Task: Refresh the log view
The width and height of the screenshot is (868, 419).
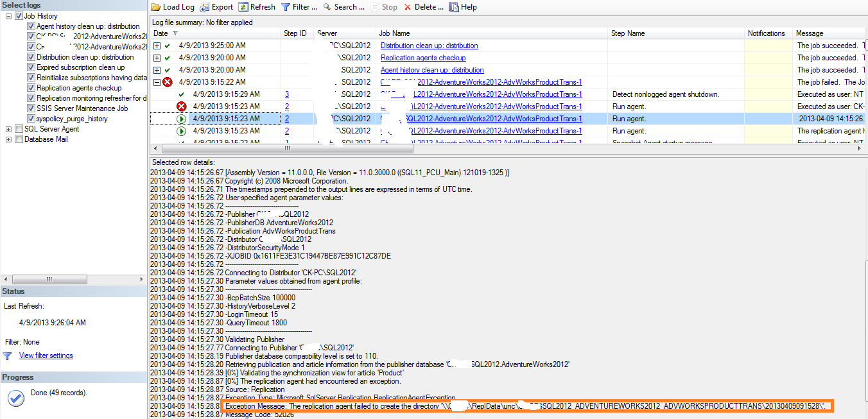Action: (256, 7)
